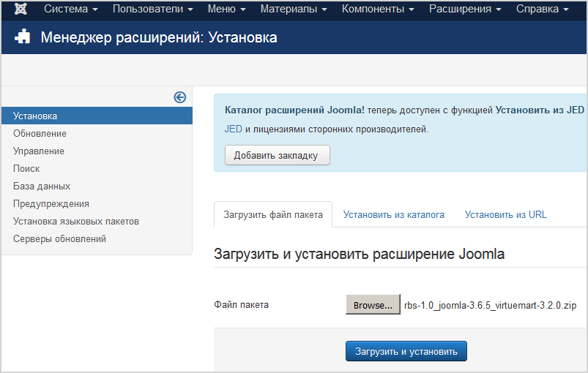
Task: Follow the JED link in notice
Action: [234, 129]
